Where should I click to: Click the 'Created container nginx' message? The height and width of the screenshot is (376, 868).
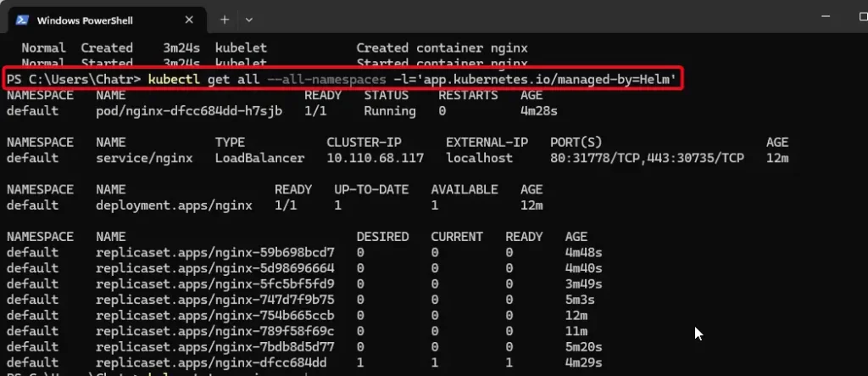(442, 48)
